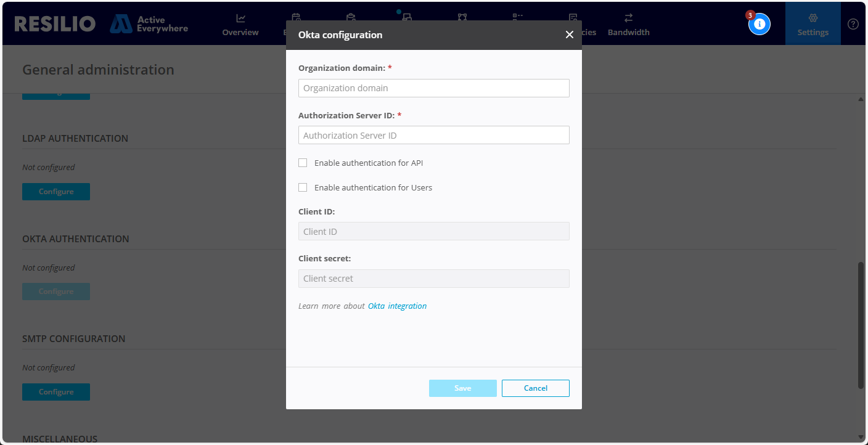Click the page scroll up arrow

pyautogui.click(x=861, y=99)
